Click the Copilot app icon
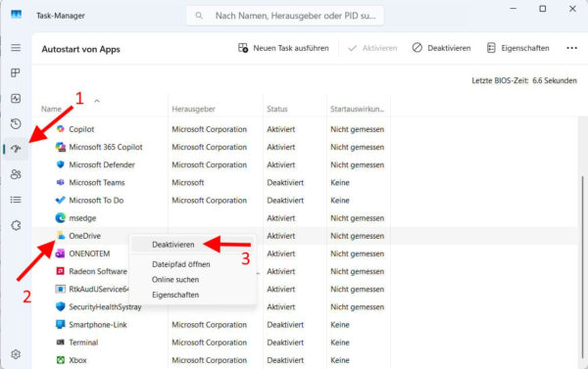588x369 pixels. (x=60, y=129)
